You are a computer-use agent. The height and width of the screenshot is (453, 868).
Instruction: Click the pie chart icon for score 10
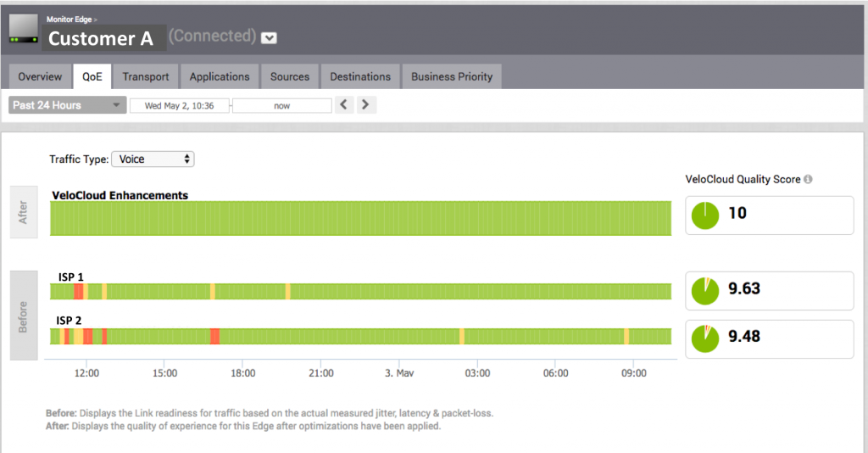click(x=705, y=215)
